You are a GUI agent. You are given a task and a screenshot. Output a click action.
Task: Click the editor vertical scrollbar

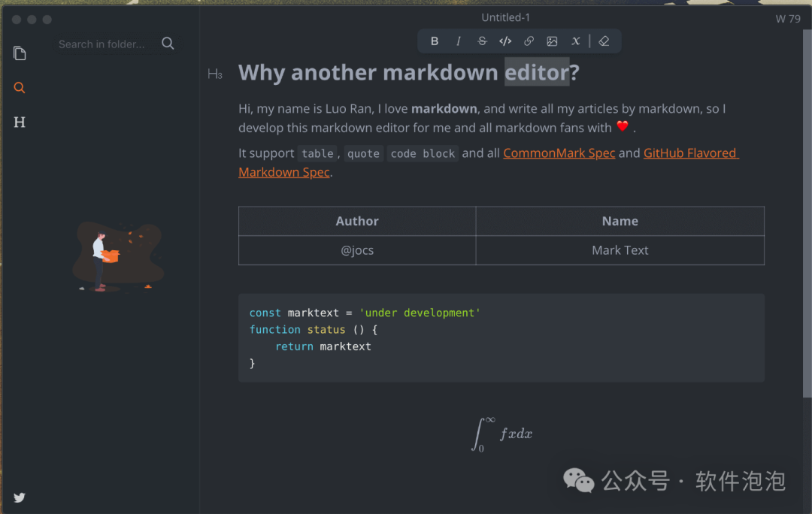807,213
